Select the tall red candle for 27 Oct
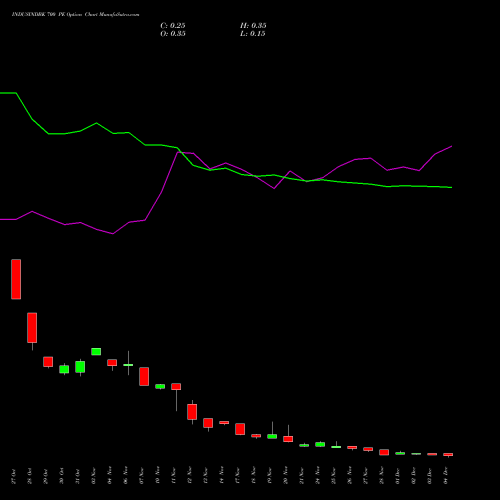 click(x=16, y=279)
